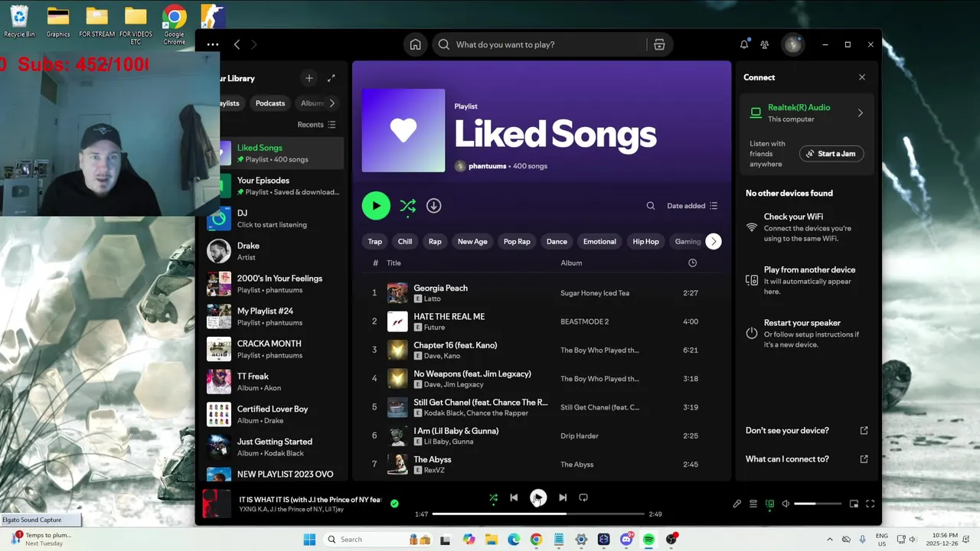Select the song The Abyss
The width and height of the screenshot is (980, 551).
[432, 460]
